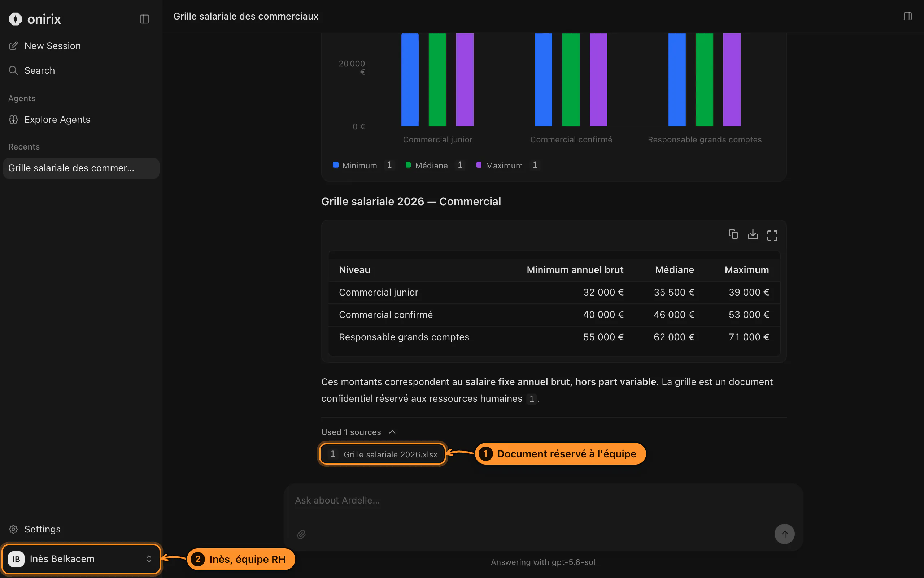The height and width of the screenshot is (578, 924).
Task: Open citation 1 next to Maximum legend
Action: 535,165
